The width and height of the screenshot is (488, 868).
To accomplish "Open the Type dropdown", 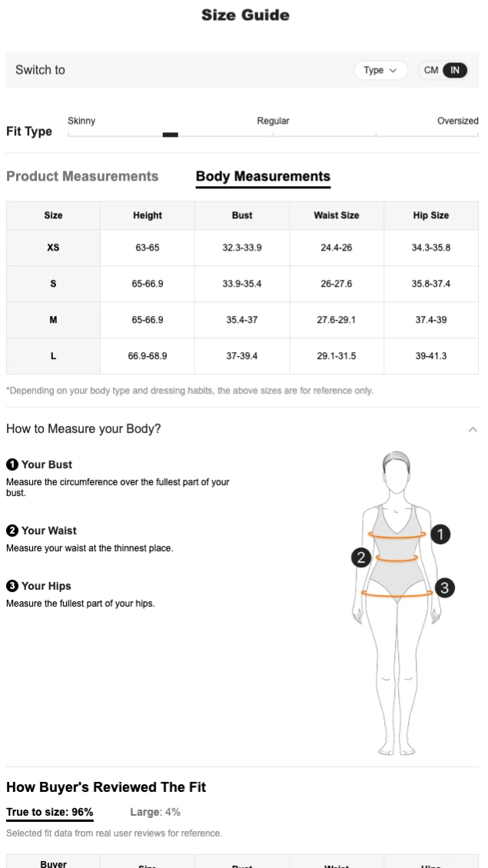I will (x=380, y=70).
